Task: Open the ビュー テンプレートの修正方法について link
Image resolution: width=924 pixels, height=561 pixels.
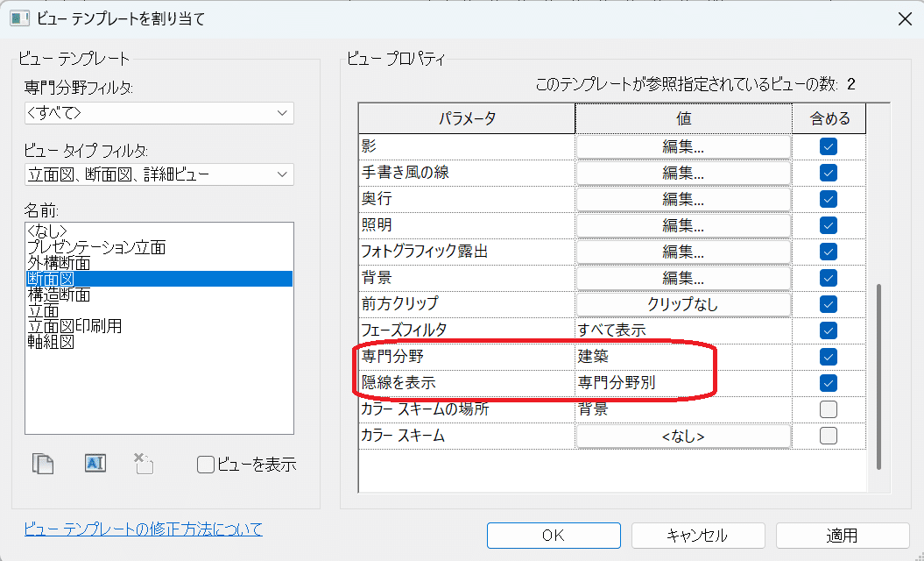Action: point(144,529)
